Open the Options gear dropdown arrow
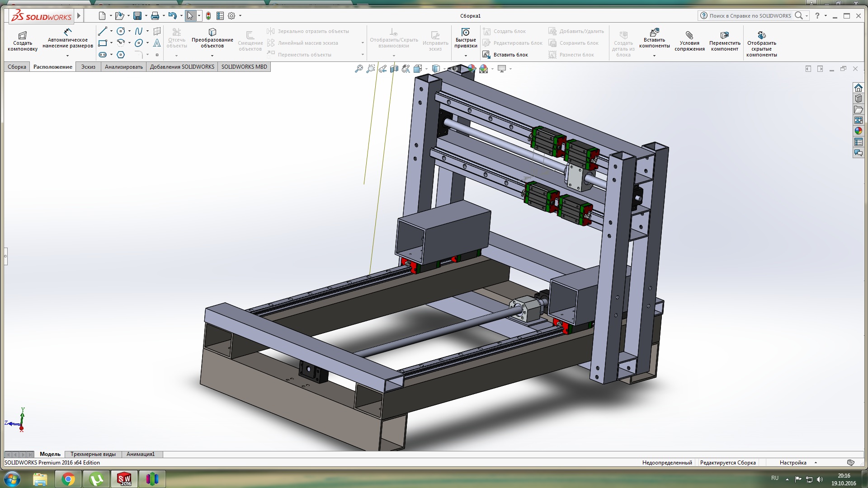This screenshot has width=868, height=488. pyautogui.click(x=240, y=16)
